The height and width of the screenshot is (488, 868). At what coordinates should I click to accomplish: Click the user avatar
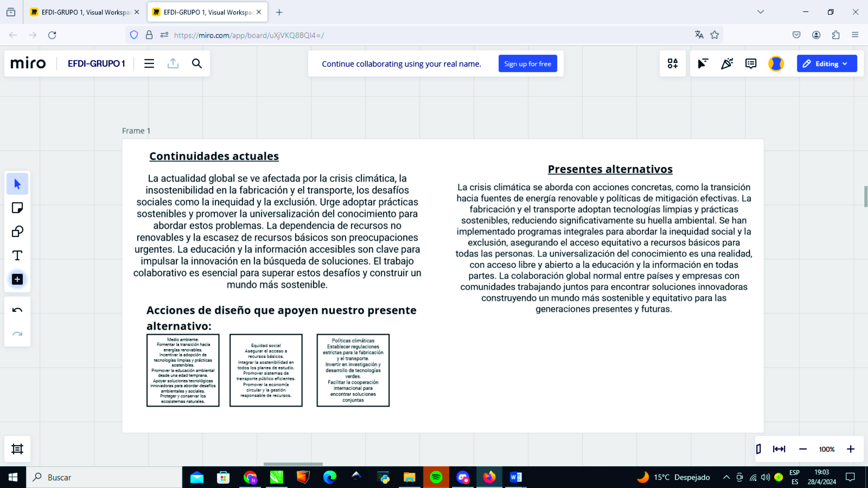tap(776, 64)
